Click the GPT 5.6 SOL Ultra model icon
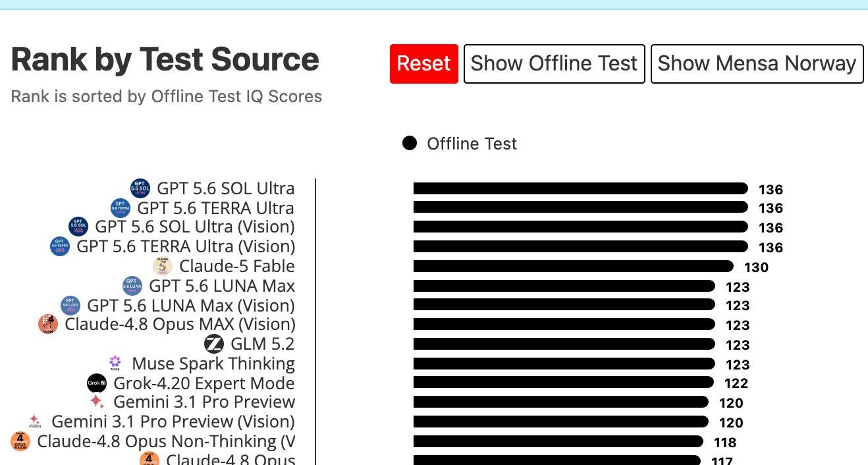This screenshot has height=465, width=868. 140,188
